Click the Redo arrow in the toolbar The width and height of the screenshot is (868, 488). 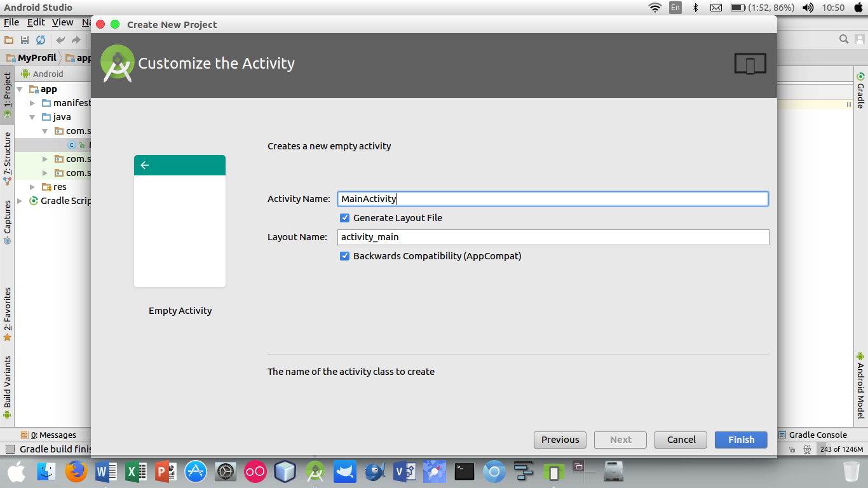76,40
